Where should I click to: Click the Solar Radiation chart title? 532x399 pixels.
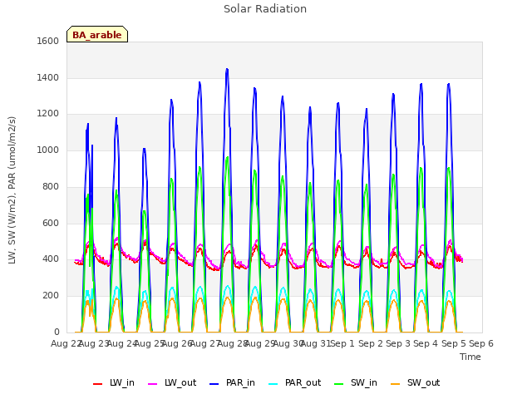pos(265,9)
